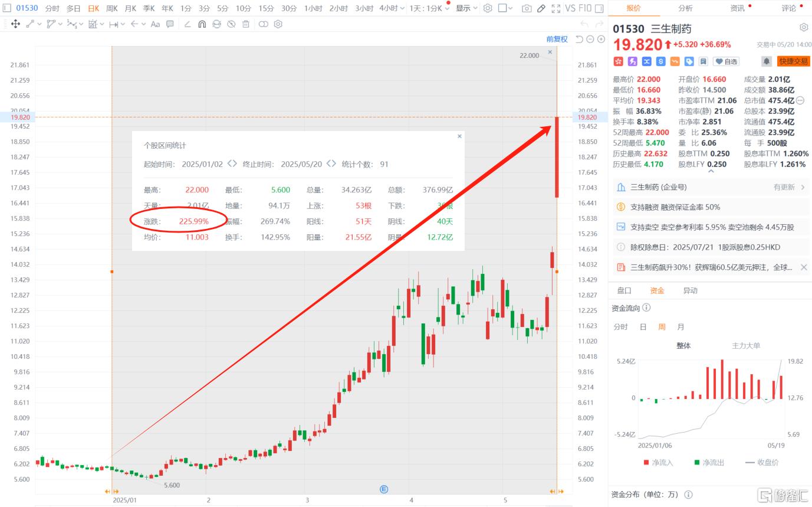Open the 三生制药 企业号 link

711,187
